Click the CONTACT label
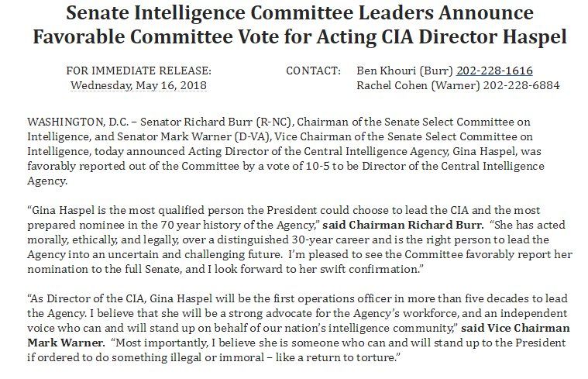Viewport: 588px width, 379px height. click(314, 71)
